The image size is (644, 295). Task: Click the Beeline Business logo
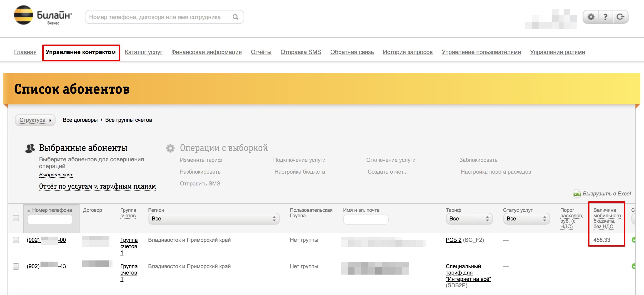(x=43, y=15)
